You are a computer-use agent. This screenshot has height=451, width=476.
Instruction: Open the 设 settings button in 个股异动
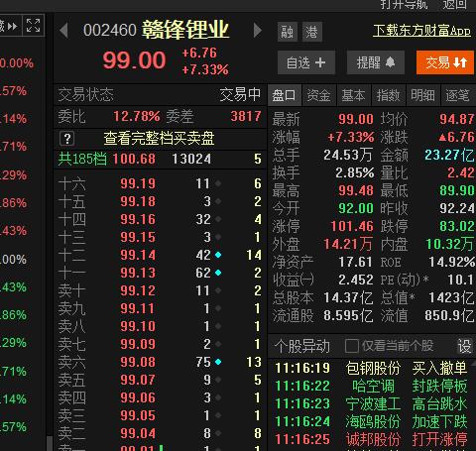pos(464,346)
